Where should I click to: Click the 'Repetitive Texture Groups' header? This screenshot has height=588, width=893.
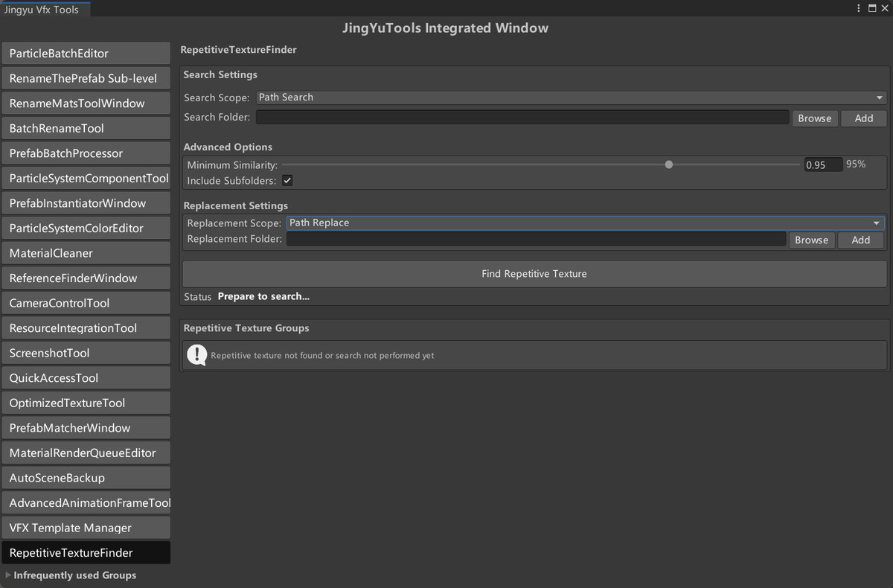246,328
